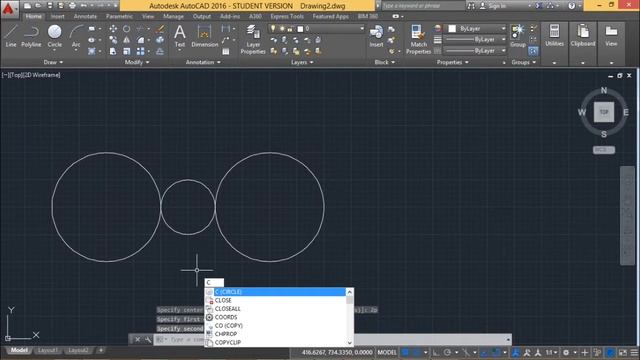Select the Circle tool in ribbon
This screenshot has width=640, height=360.
pos(54,36)
